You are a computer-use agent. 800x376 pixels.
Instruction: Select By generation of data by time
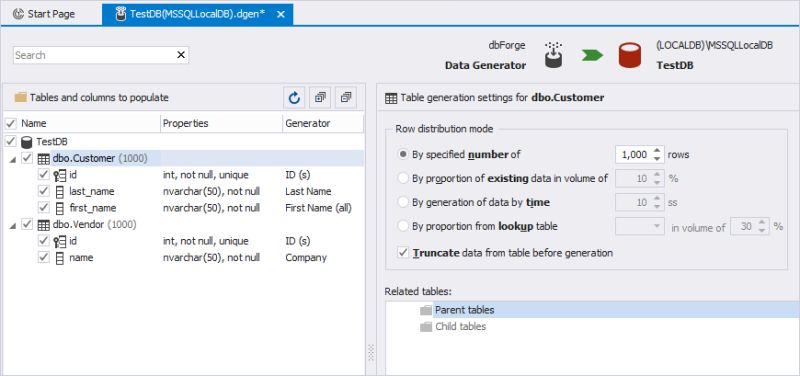(x=403, y=203)
